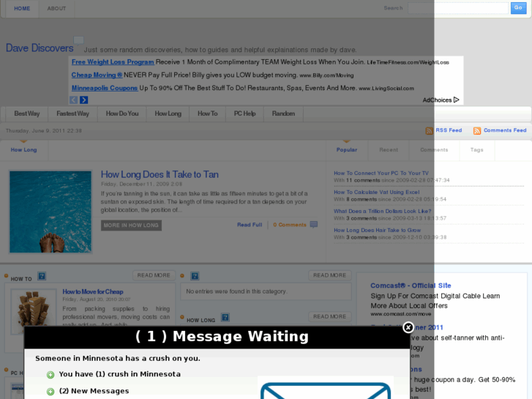Click green plus icon beside crush in Minnesota
The height and width of the screenshot is (399, 532).
pos(50,375)
